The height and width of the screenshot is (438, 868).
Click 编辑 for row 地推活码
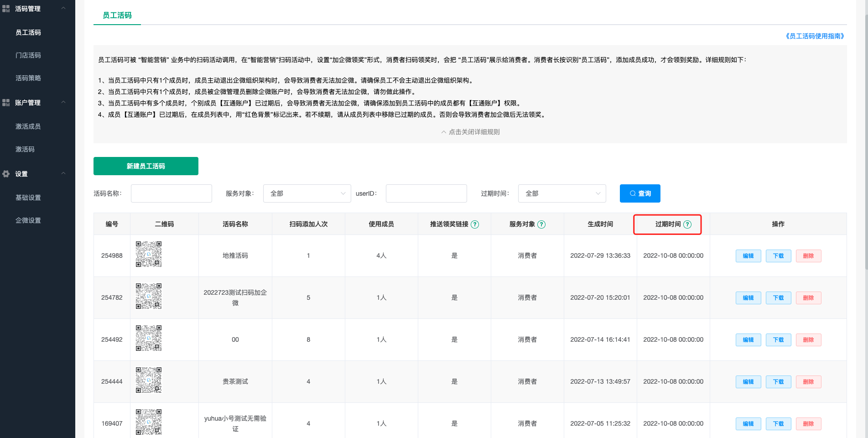click(748, 256)
